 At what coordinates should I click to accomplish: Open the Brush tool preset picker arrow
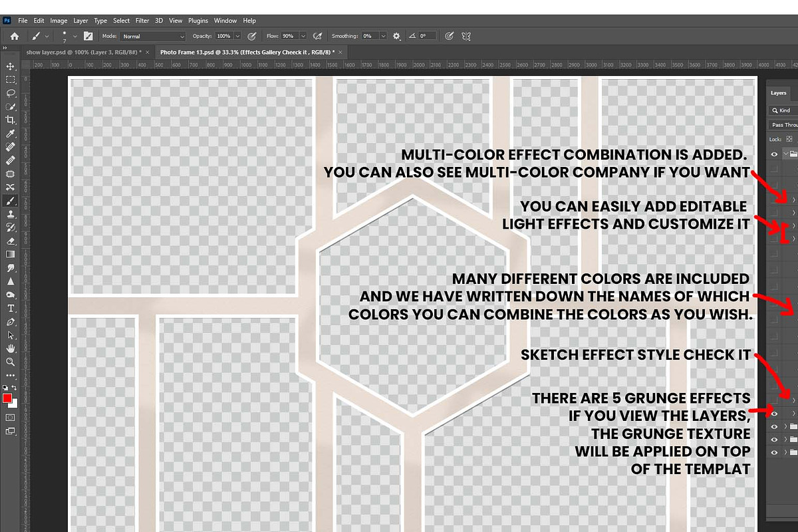[47, 36]
